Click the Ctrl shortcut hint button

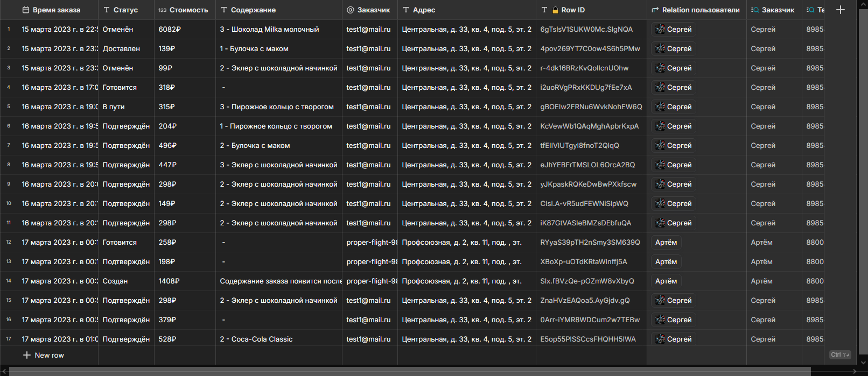[x=839, y=354]
